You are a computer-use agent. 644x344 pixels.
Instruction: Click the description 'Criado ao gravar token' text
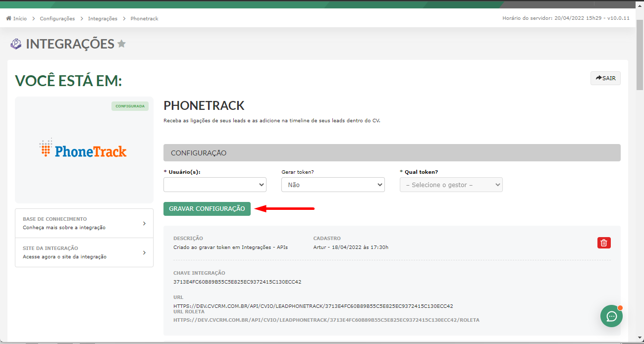pos(230,247)
